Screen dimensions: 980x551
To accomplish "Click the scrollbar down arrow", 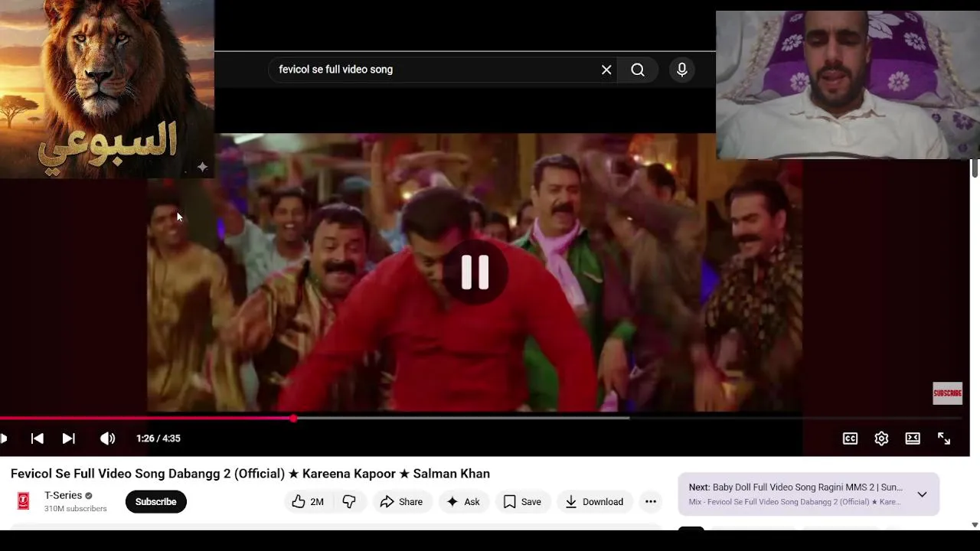I will [x=975, y=525].
